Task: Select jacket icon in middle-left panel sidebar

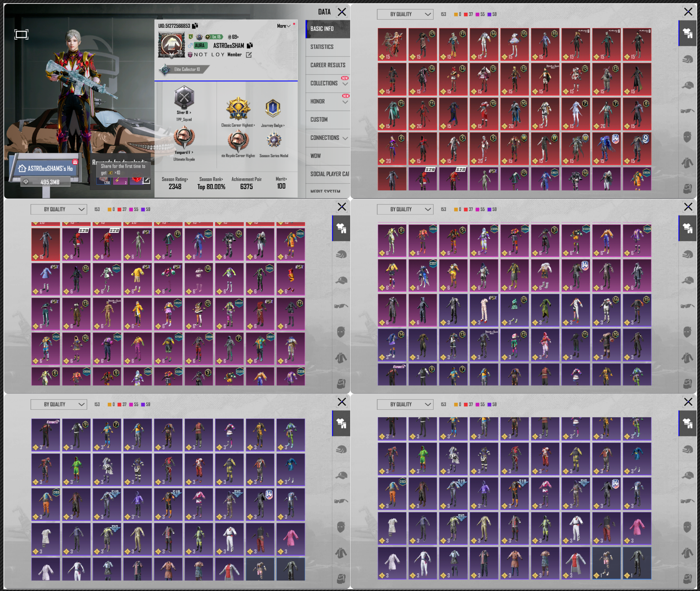Action: click(341, 358)
